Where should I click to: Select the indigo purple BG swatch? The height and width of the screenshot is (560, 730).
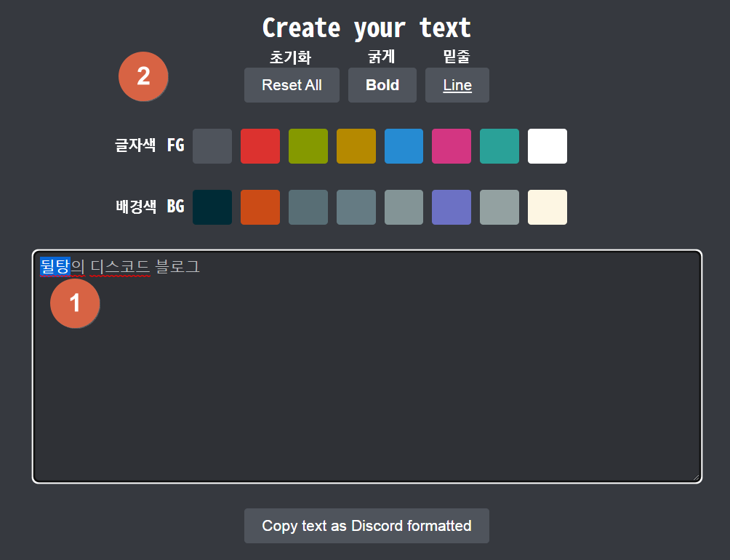[x=452, y=207]
